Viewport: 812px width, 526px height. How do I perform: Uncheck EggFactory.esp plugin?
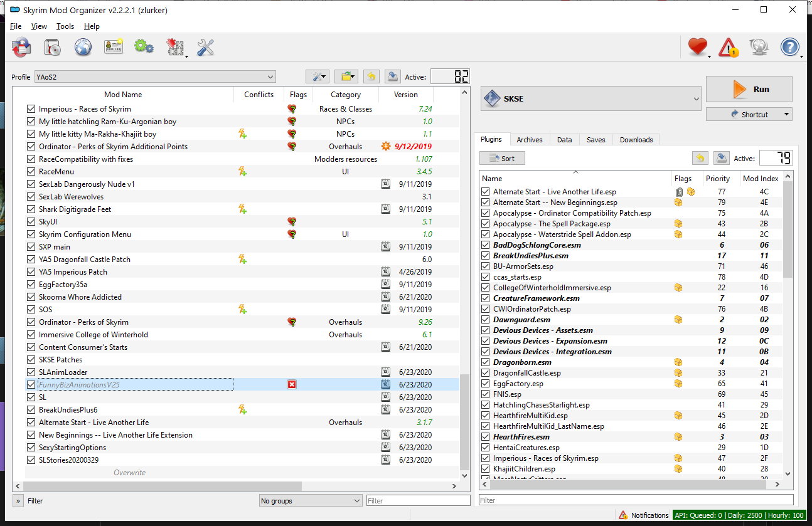(x=485, y=384)
